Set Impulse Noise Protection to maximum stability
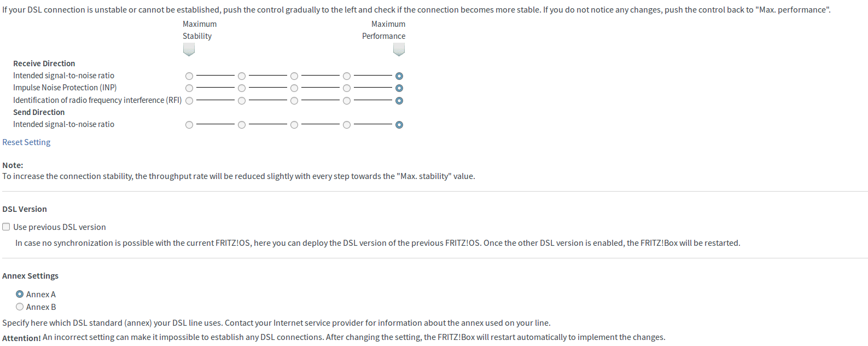This screenshot has width=868, height=346. pyautogui.click(x=189, y=88)
